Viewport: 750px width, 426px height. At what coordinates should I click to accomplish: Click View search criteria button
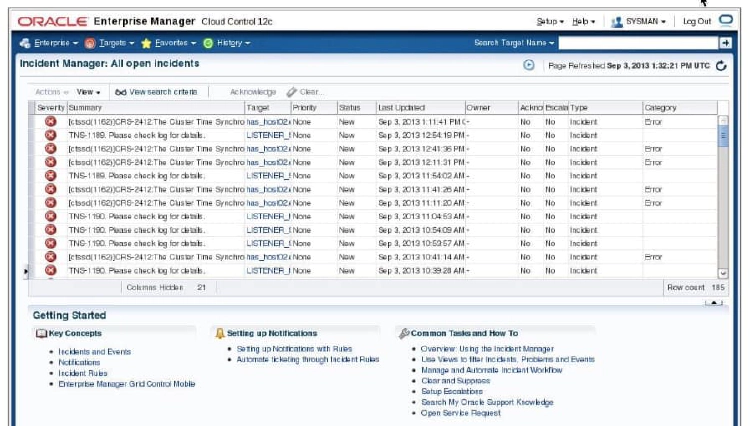coord(156,92)
